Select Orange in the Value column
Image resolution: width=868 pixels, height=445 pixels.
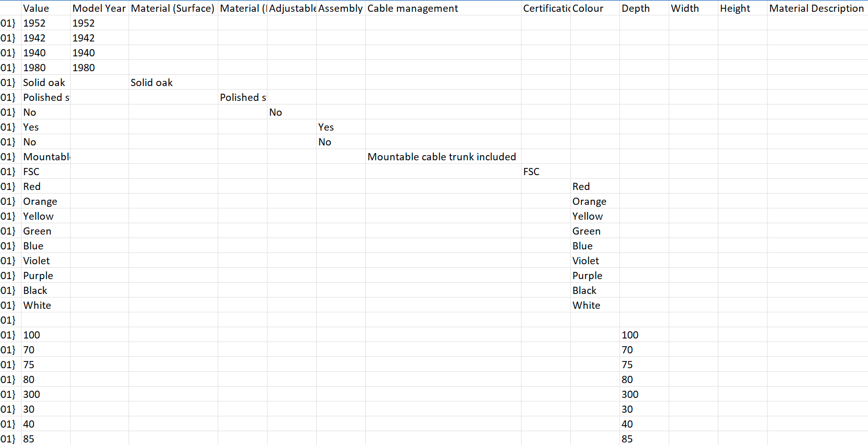pos(45,201)
